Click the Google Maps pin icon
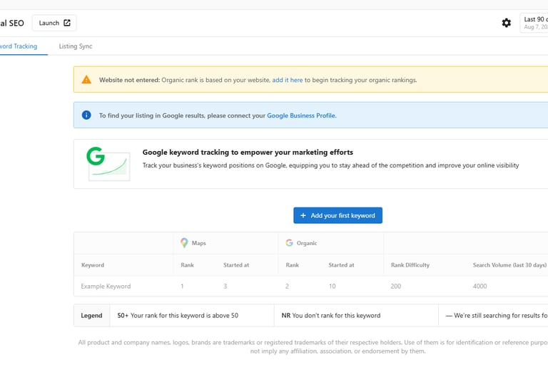 (x=184, y=243)
